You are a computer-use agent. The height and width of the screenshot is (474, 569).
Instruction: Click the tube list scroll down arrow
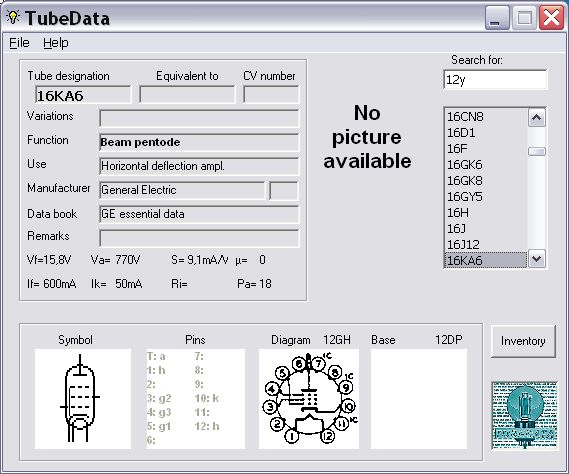pos(536,259)
